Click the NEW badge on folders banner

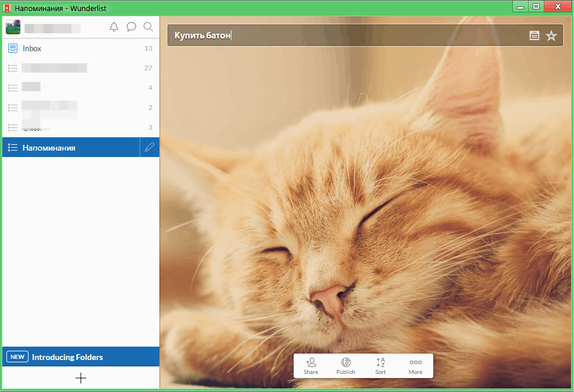tap(17, 357)
